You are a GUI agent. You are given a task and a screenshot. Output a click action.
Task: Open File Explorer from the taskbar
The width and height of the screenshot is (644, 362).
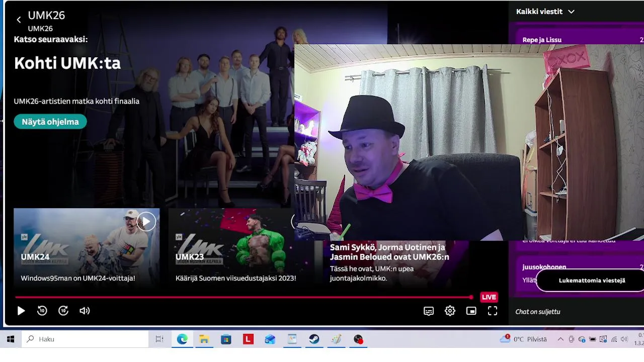tap(204, 339)
